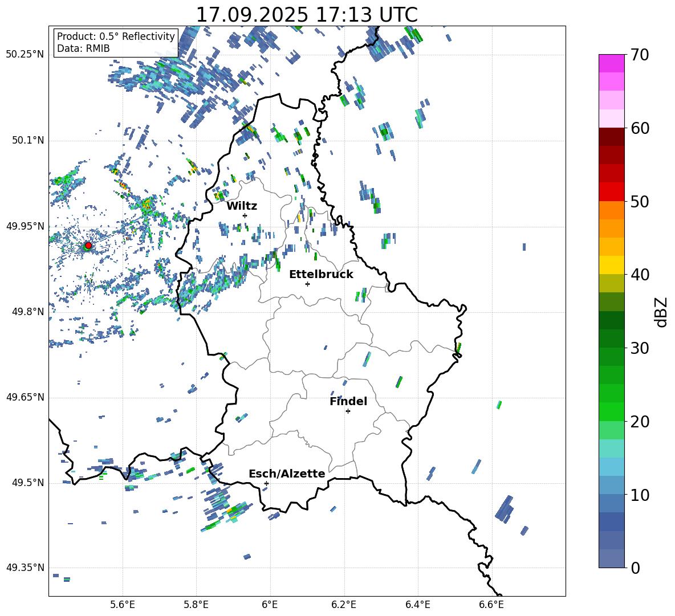Click the longitude label 5.6°E
This screenshot has height=616, width=675.
[123, 605]
